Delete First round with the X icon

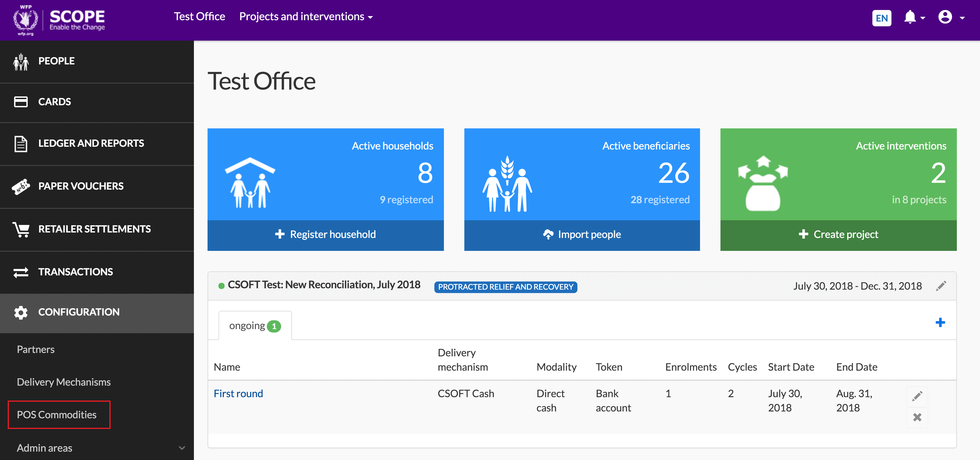pyautogui.click(x=917, y=417)
